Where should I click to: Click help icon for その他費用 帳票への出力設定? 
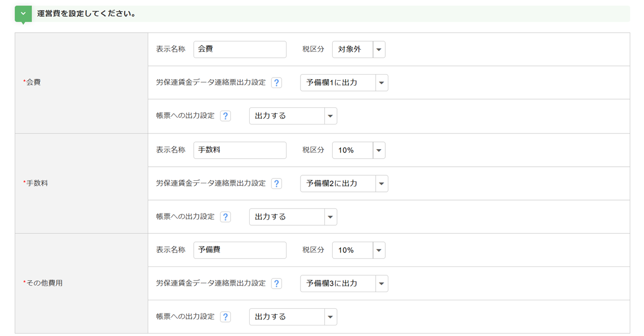(x=225, y=317)
